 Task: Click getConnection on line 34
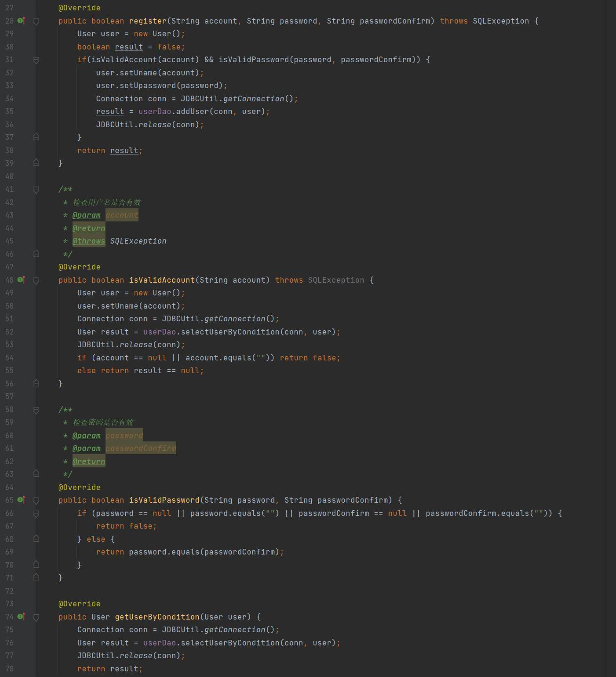click(254, 98)
